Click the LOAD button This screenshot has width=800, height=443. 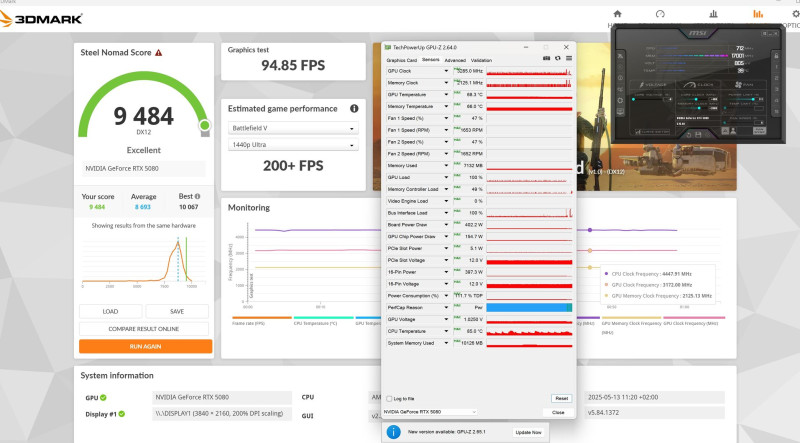pyautogui.click(x=110, y=311)
